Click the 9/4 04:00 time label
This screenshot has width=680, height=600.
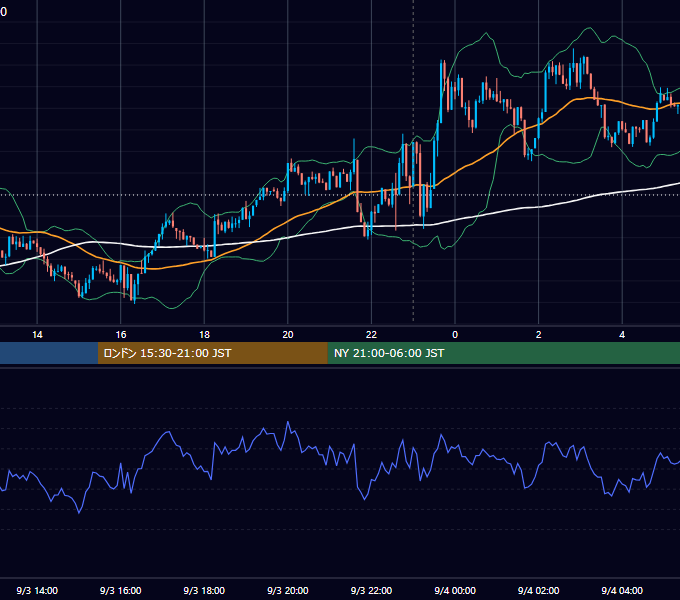[622, 590]
